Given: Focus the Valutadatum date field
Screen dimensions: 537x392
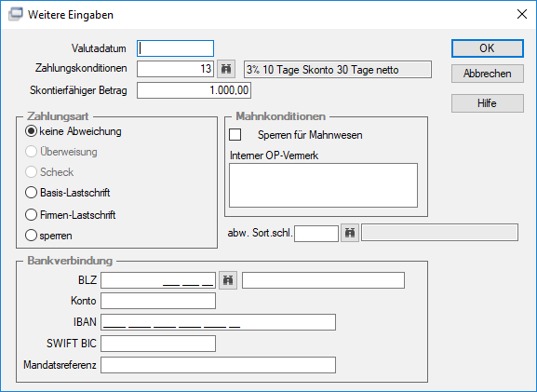Looking at the screenshot, I should click(x=175, y=48).
